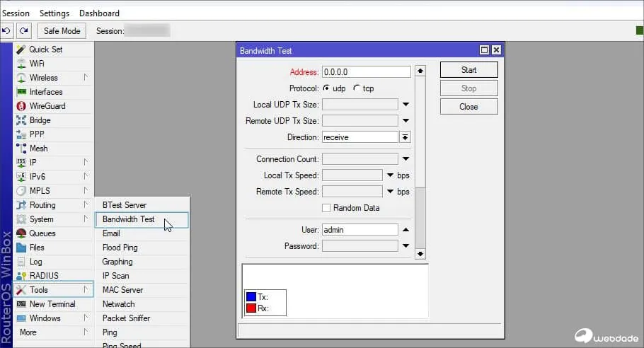This screenshot has height=348, width=644.
Task: Click the blue Tx color swatch
Action: [x=251, y=297]
